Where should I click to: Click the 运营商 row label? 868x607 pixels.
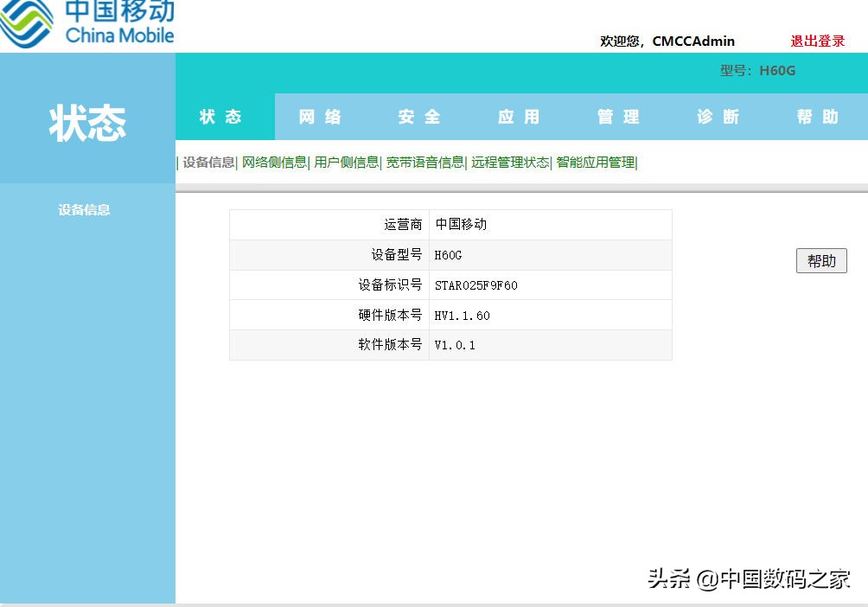coord(403,224)
